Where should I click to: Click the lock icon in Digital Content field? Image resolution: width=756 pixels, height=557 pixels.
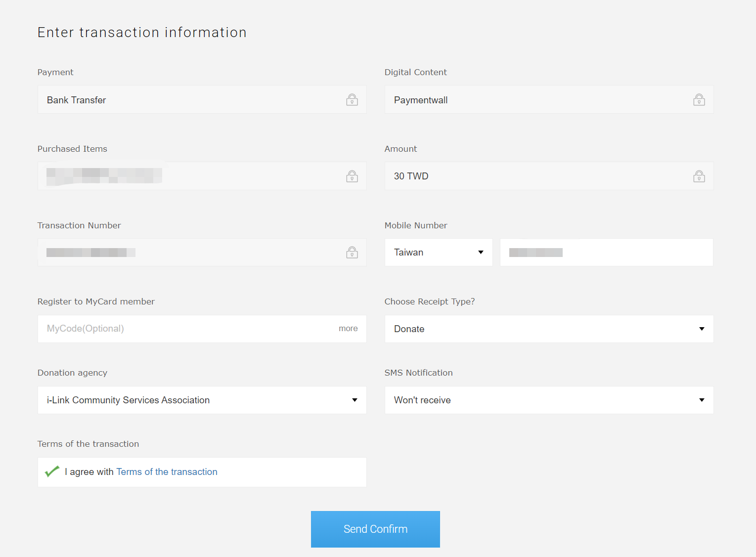click(x=699, y=100)
